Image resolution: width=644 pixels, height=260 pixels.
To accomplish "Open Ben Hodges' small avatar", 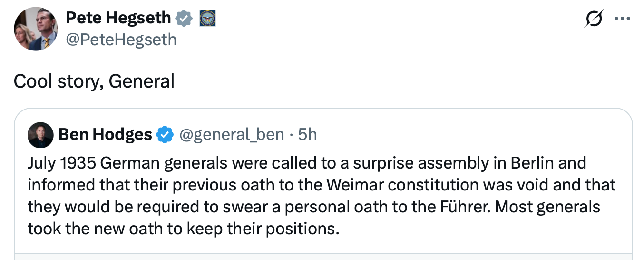I will tap(40, 135).
